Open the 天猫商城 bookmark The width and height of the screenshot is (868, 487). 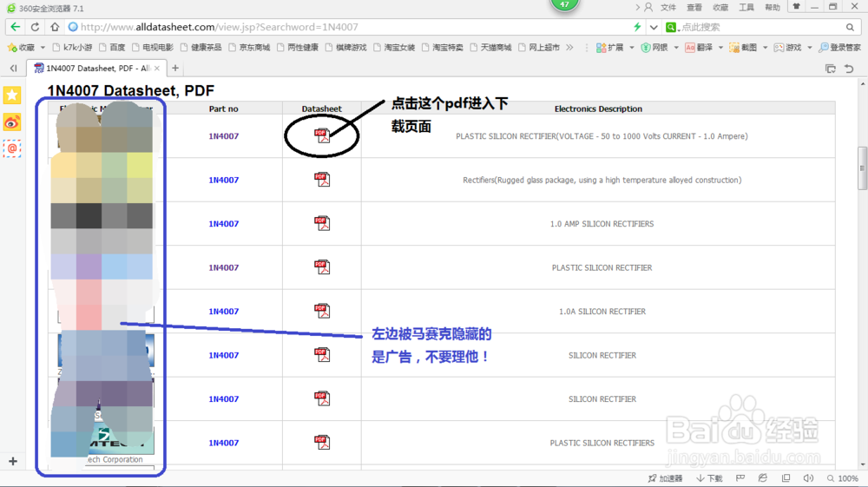click(x=490, y=48)
